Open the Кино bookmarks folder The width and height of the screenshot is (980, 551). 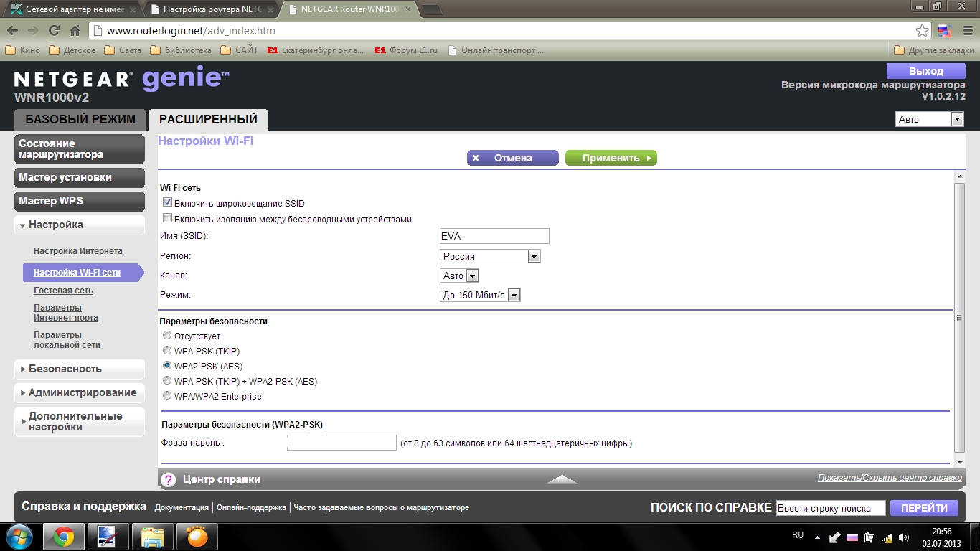22,50
